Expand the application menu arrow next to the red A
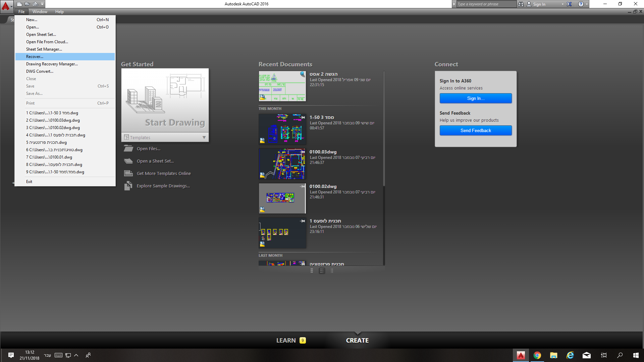The image size is (644, 362). pyautogui.click(x=11, y=6)
